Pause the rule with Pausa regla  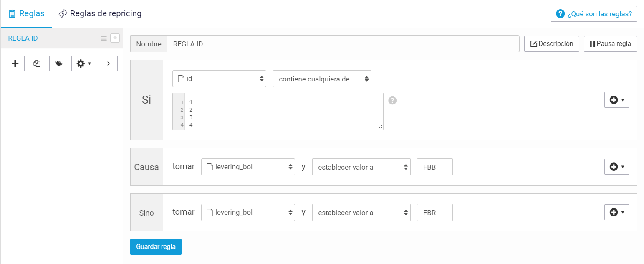tap(610, 43)
